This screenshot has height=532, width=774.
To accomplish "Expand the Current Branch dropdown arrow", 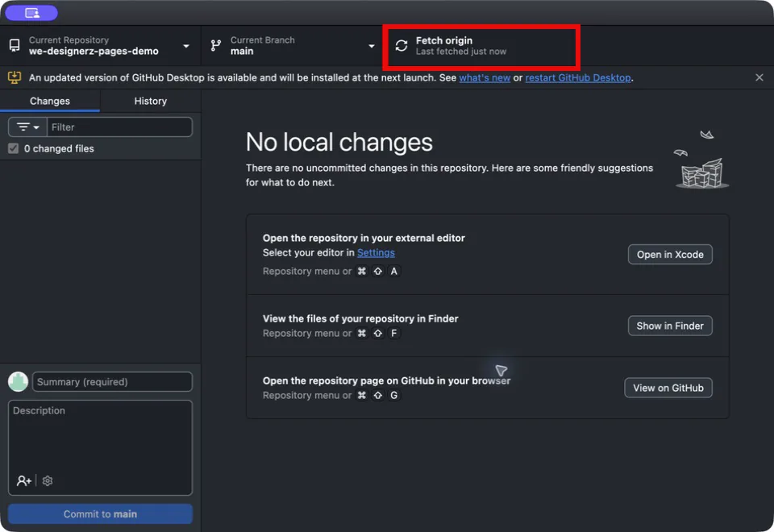I will 371,46.
